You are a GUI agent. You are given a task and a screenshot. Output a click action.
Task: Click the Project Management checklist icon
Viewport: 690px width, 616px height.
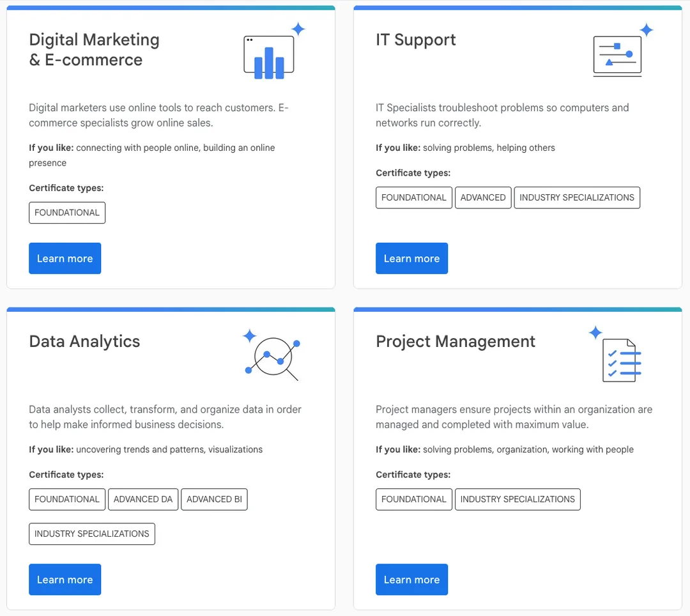[615, 354]
